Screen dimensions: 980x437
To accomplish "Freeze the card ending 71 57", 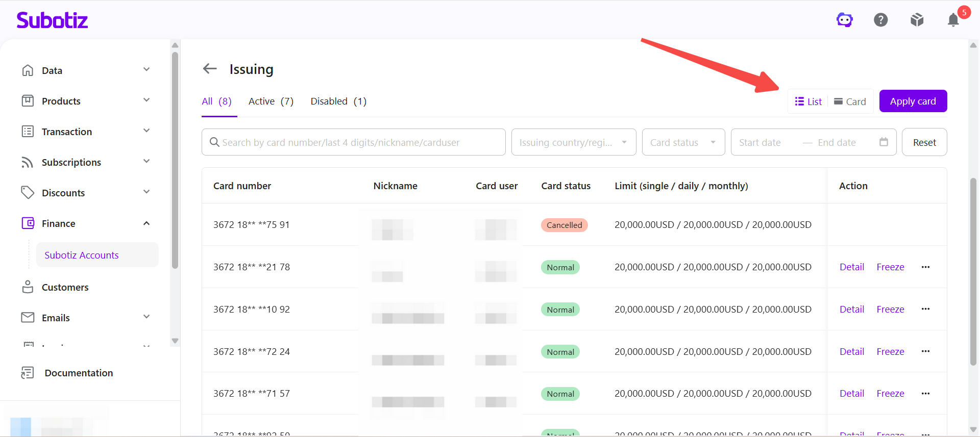I will tap(890, 394).
